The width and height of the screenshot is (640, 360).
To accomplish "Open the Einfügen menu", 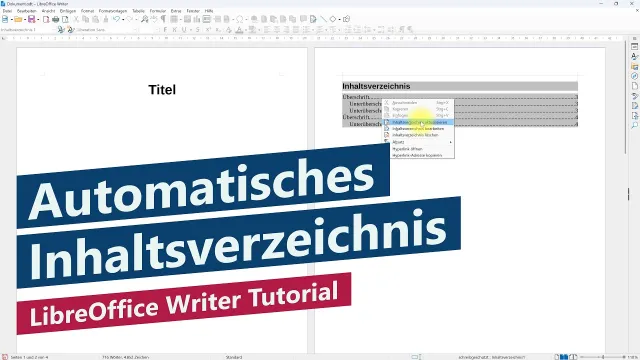I will coord(68,11).
